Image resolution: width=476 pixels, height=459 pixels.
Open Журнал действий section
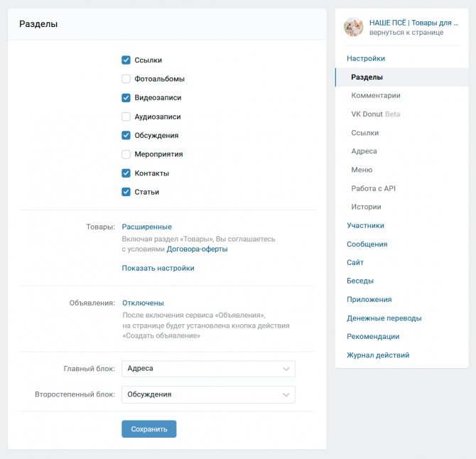378,355
